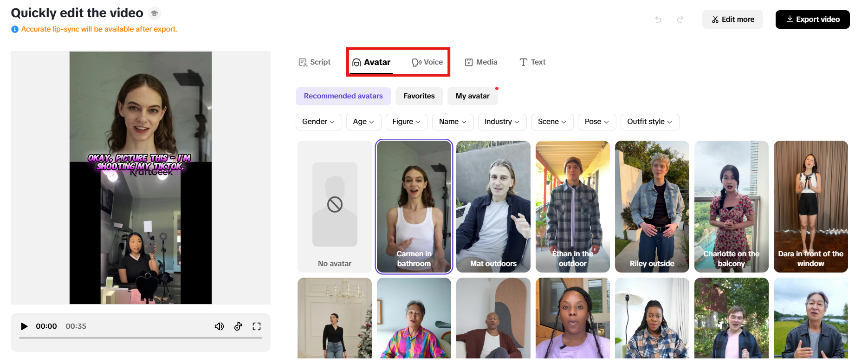The height and width of the screenshot is (364, 868).
Task: Select Charlotte on the balcony avatar
Action: 732,207
